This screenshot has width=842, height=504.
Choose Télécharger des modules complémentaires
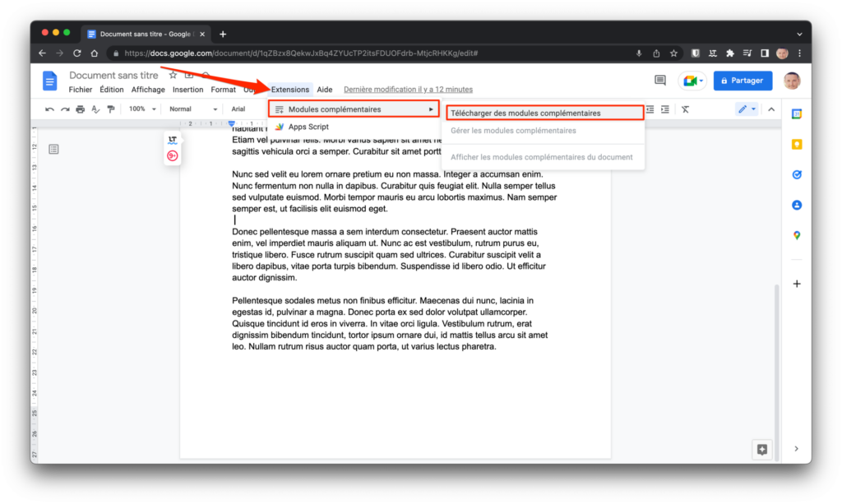pyautogui.click(x=544, y=113)
